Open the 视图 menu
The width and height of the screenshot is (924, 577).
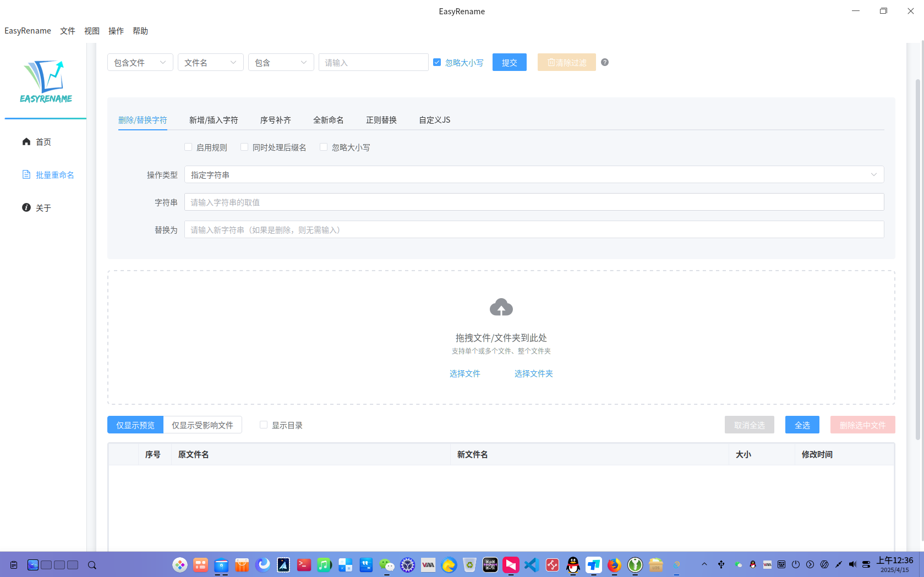point(92,31)
